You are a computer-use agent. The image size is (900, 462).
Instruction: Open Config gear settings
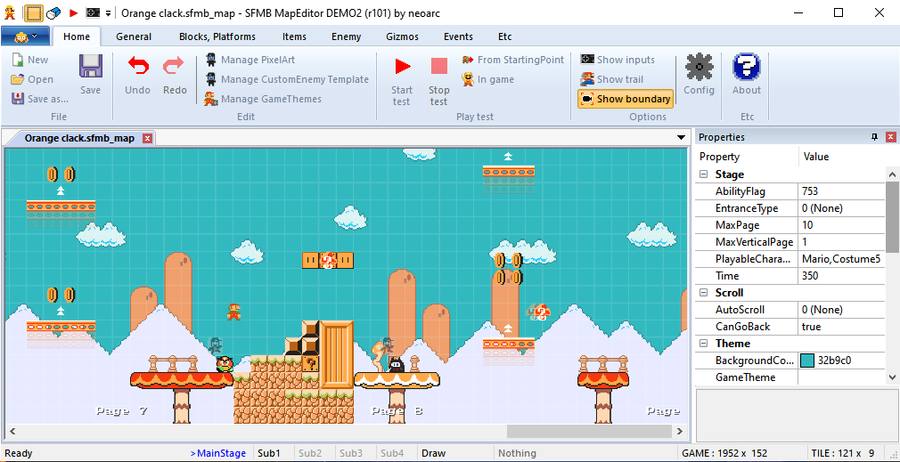pos(699,75)
